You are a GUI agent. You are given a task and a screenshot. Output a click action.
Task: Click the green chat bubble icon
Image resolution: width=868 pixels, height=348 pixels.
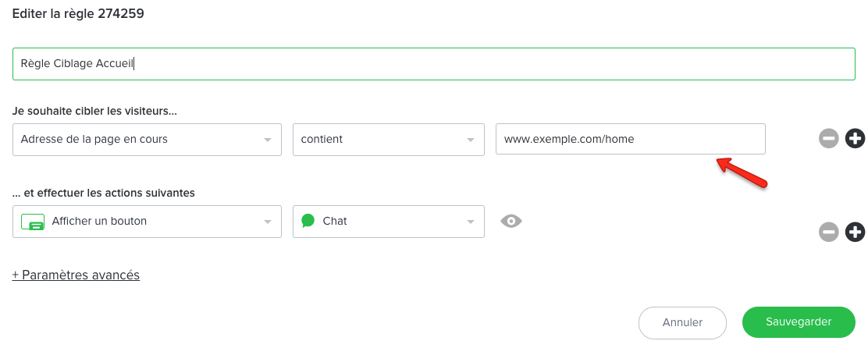point(308,221)
